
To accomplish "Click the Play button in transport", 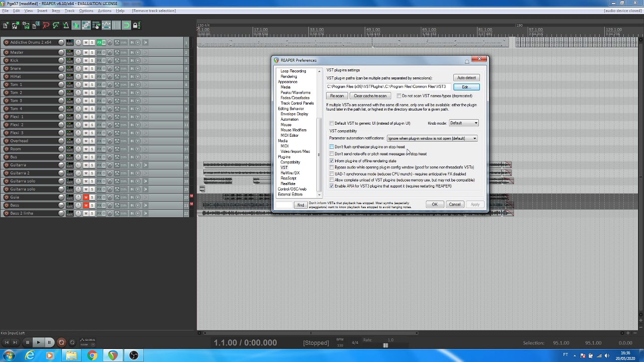I will point(38,342).
